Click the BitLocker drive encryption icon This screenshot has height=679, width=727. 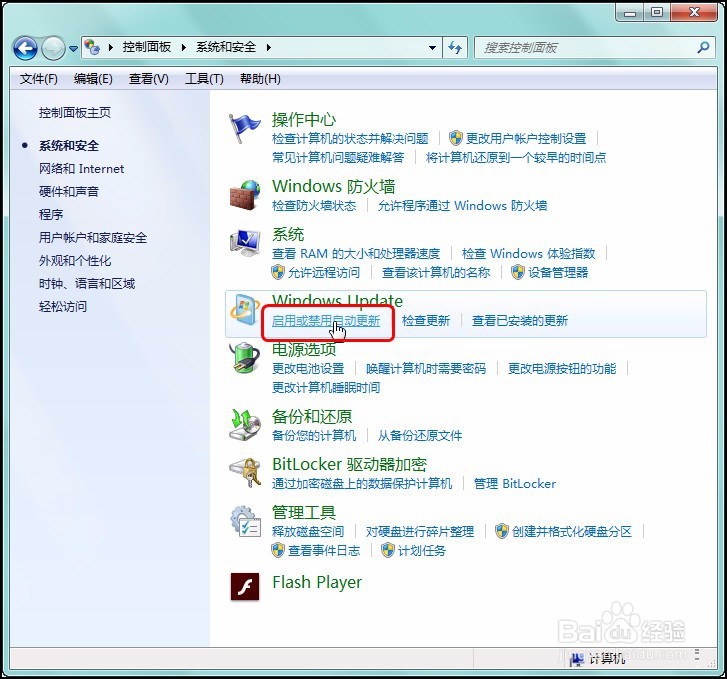coord(245,472)
